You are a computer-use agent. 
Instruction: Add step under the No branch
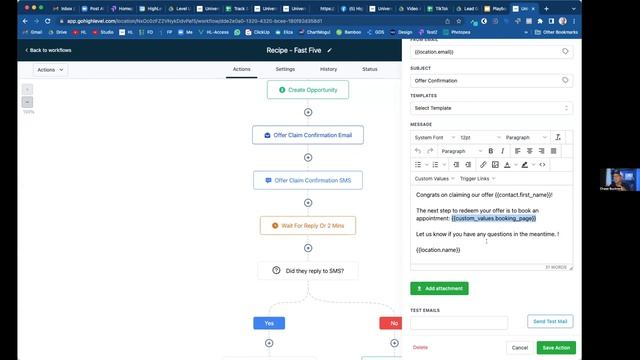[x=394, y=343]
